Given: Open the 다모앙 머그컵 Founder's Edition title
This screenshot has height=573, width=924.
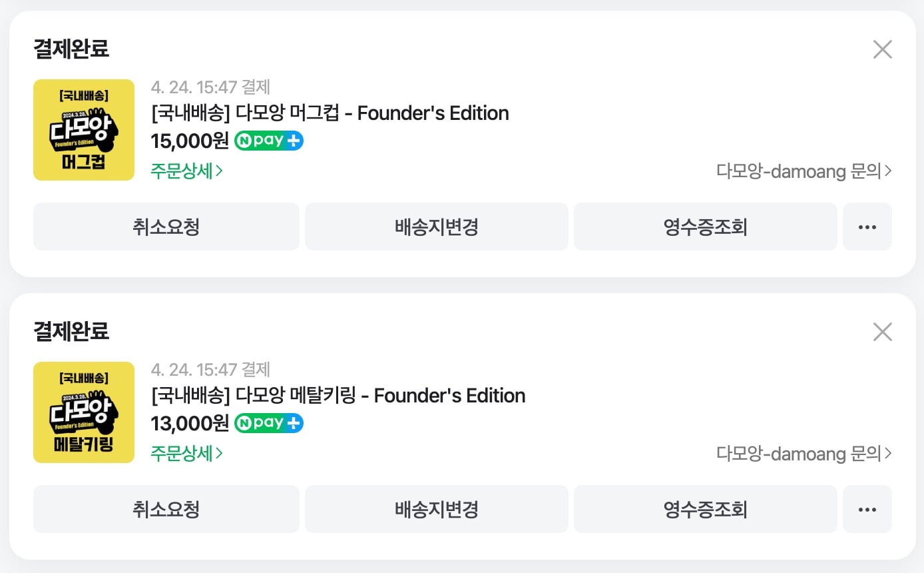Looking at the screenshot, I should click(x=330, y=113).
